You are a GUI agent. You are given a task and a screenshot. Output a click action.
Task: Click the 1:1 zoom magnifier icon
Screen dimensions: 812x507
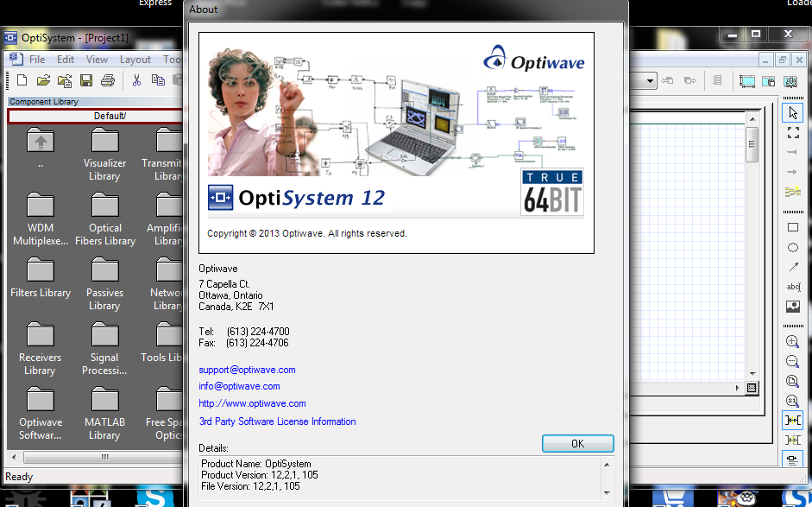[792, 401]
